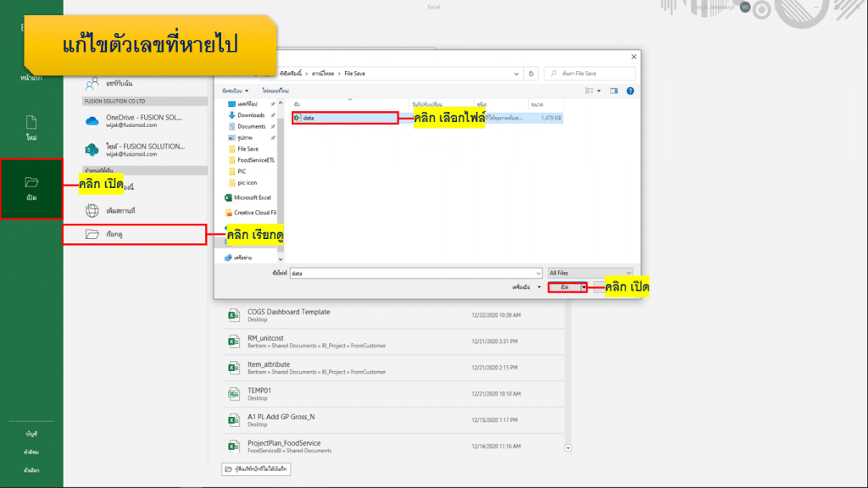
Task: Click the Browse folder icon
Action: tap(92, 234)
